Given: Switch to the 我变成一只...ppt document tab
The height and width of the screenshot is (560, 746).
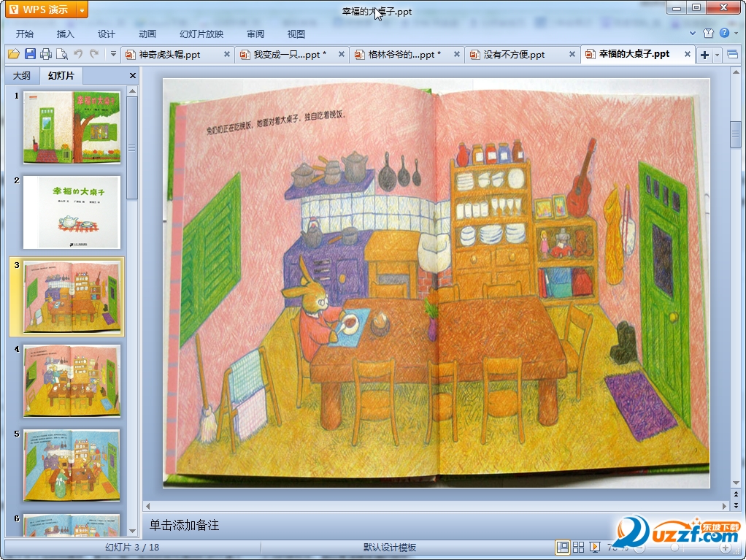Looking at the screenshot, I should pyautogui.click(x=290, y=55).
